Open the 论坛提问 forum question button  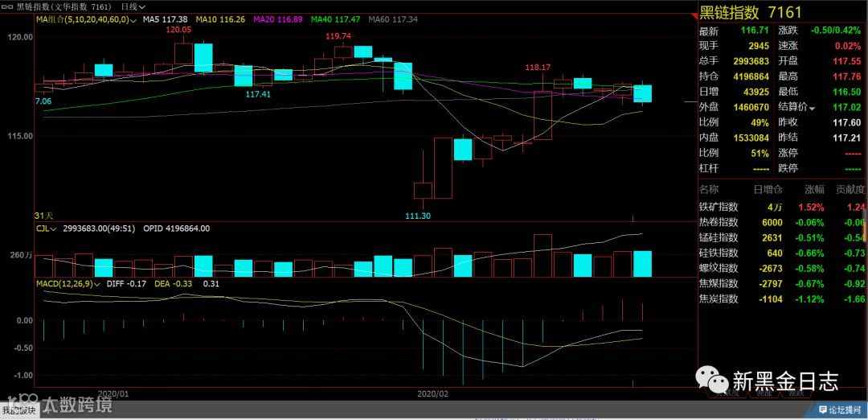pyautogui.click(x=841, y=410)
